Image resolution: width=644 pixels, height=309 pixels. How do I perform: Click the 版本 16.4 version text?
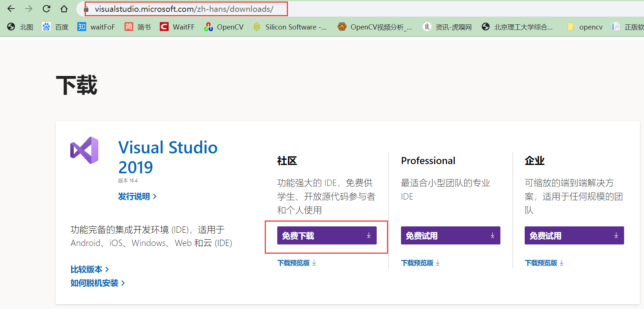(x=128, y=181)
